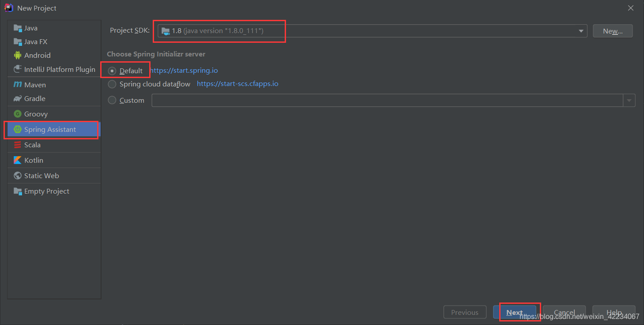This screenshot has width=644, height=325.
Task: Open the Project SDK dropdown arrow
Action: (581, 31)
